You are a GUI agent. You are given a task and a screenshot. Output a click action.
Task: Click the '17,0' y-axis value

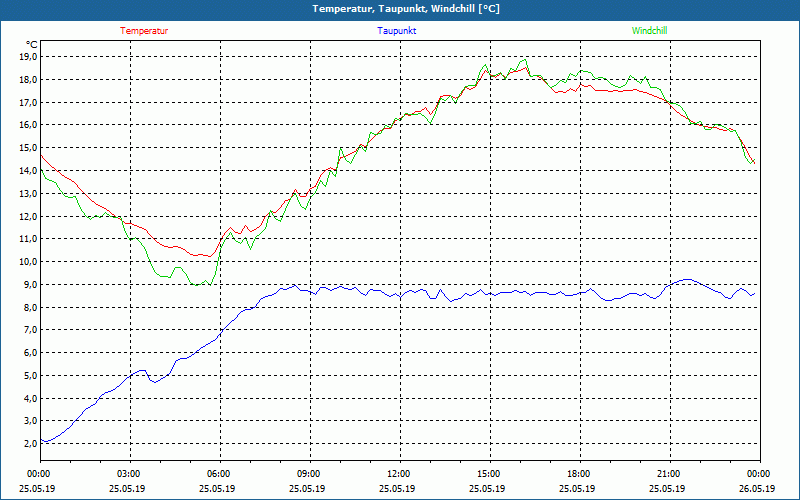29,102
